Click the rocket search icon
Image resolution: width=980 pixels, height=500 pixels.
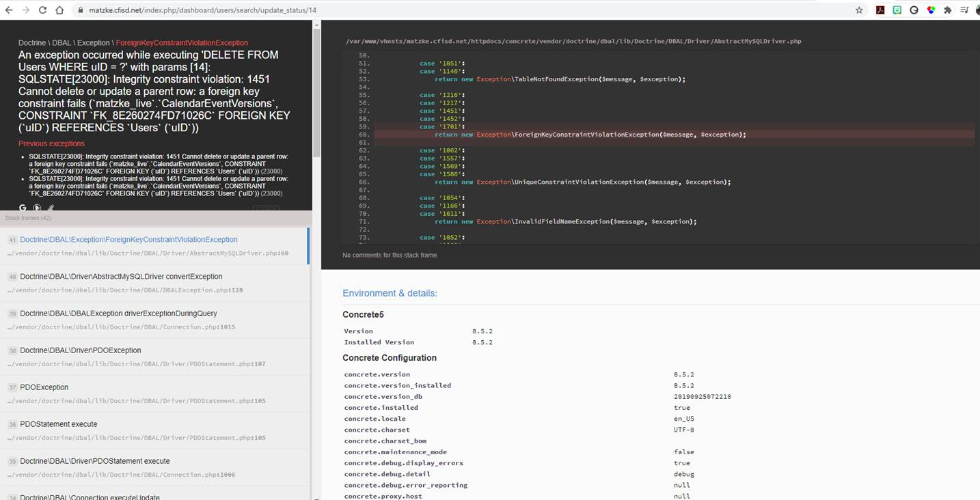(51, 207)
